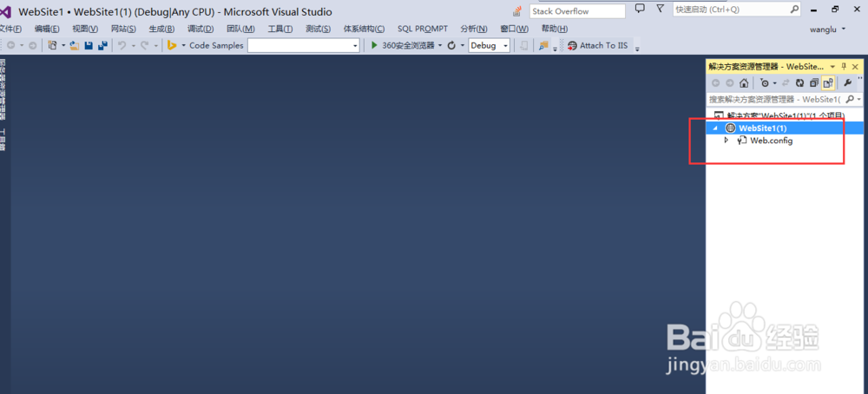Open the SQL PROMPT menu

pyautogui.click(x=423, y=29)
